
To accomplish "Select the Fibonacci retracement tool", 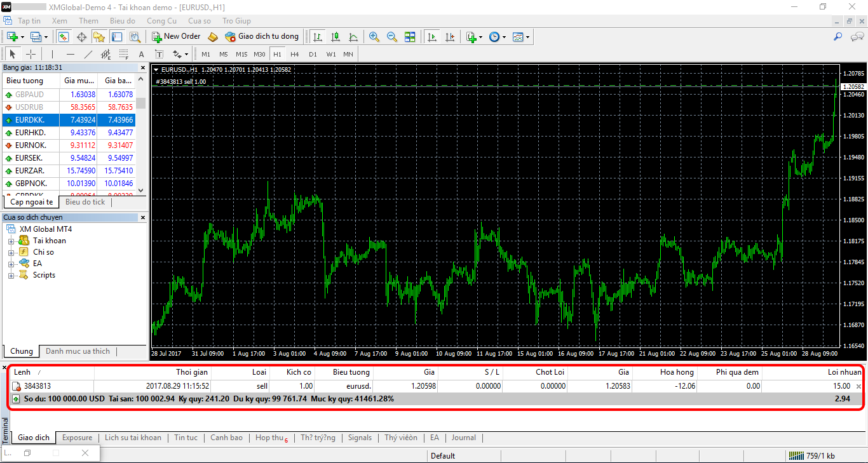I will pos(123,54).
